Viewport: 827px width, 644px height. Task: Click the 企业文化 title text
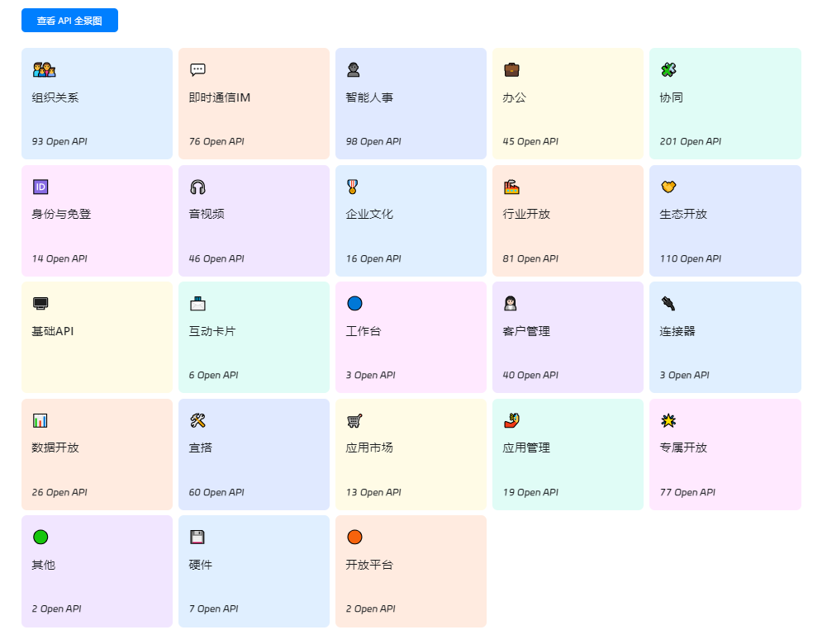tap(369, 214)
